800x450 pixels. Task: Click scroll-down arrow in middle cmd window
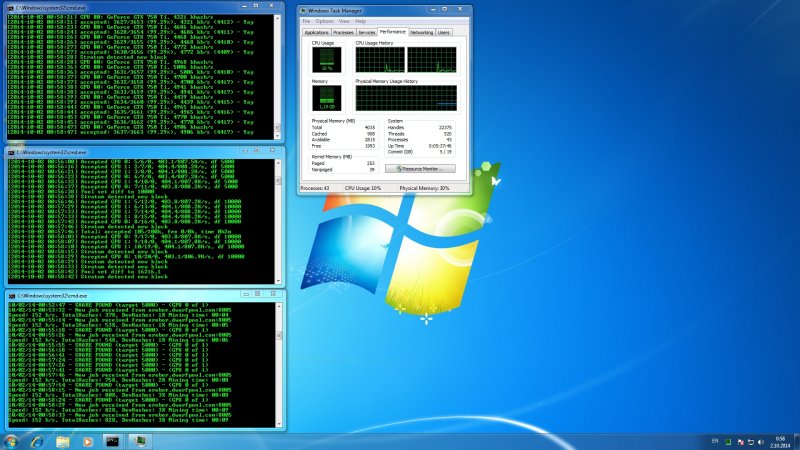pyautogui.click(x=278, y=281)
